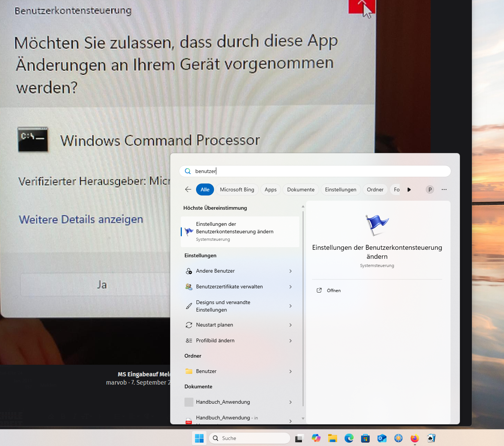Click the taskbar Suche search box
504x446 pixels.
click(x=250, y=438)
